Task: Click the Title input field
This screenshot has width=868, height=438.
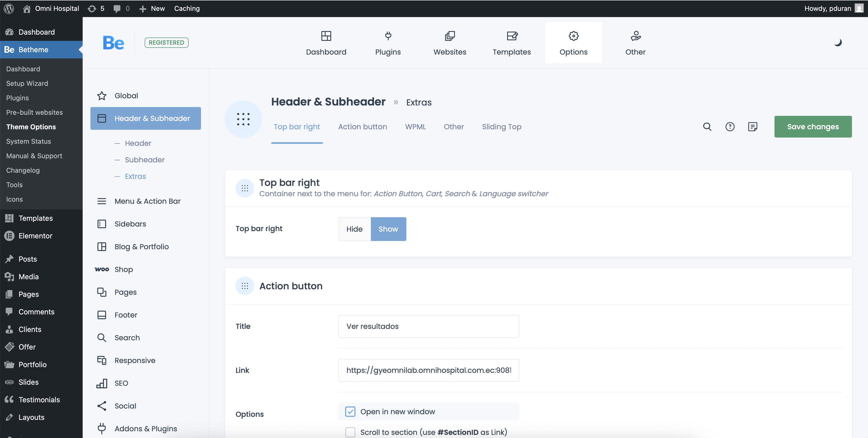Action: point(428,326)
